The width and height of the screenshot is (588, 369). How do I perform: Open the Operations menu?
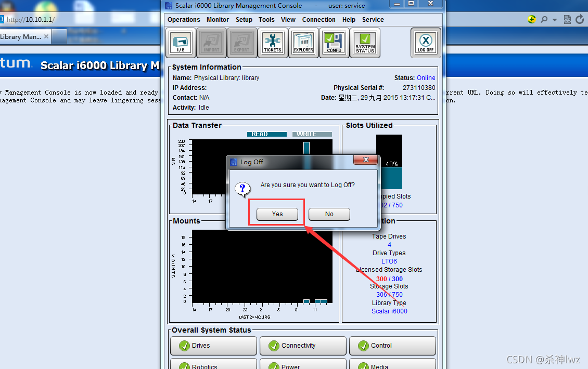184,19
